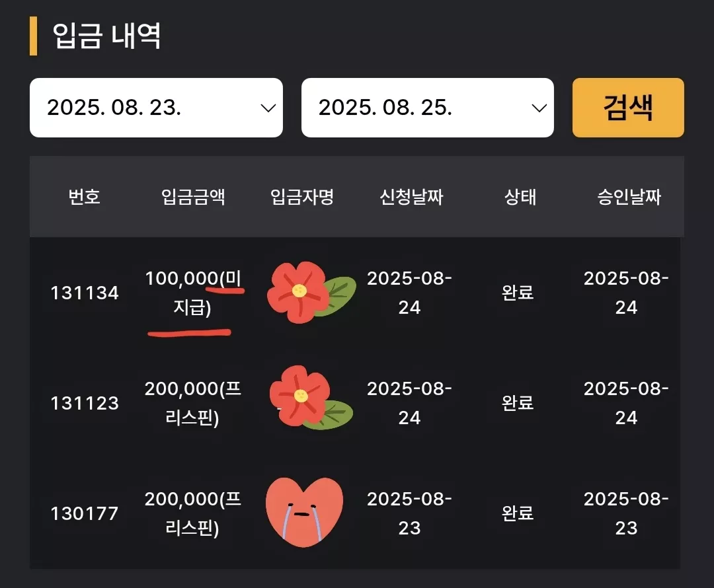Select deposit number 130177

[x=85, y=514]
